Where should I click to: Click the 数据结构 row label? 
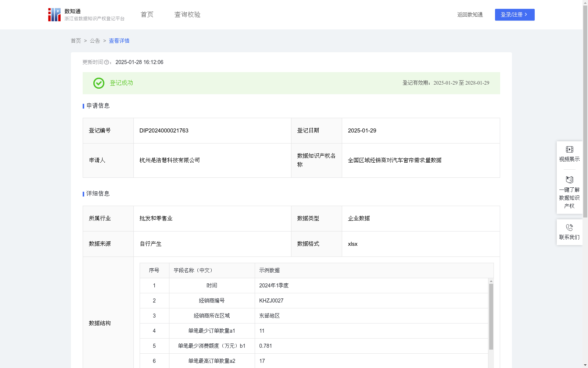coord(100,323)
